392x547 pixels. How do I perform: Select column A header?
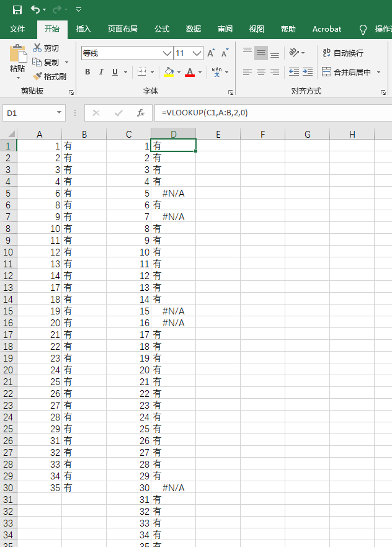pyautogui.click(x=40, y=134)
